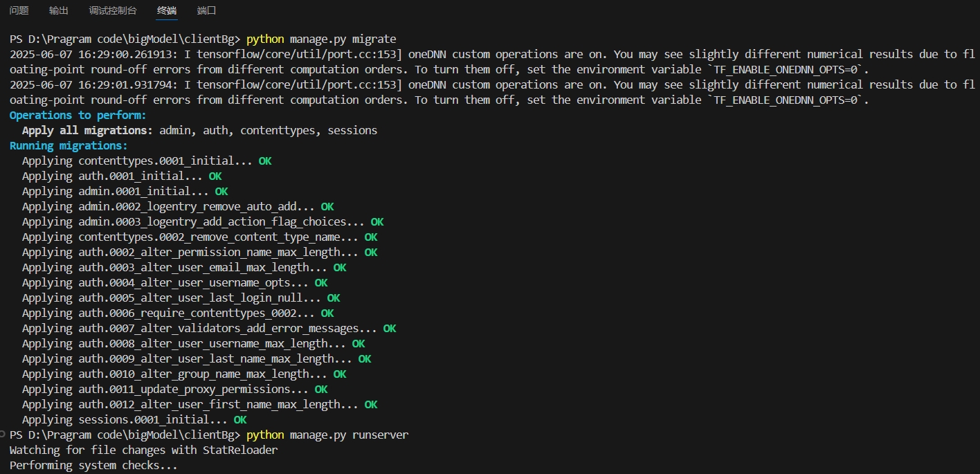This screenshot has width=980, height=474.
Task: Click the 'Watching for file changes' line
Action: point(143,450)
